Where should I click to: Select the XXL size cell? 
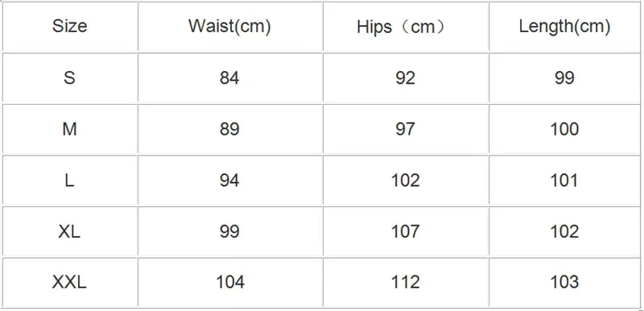69,282
